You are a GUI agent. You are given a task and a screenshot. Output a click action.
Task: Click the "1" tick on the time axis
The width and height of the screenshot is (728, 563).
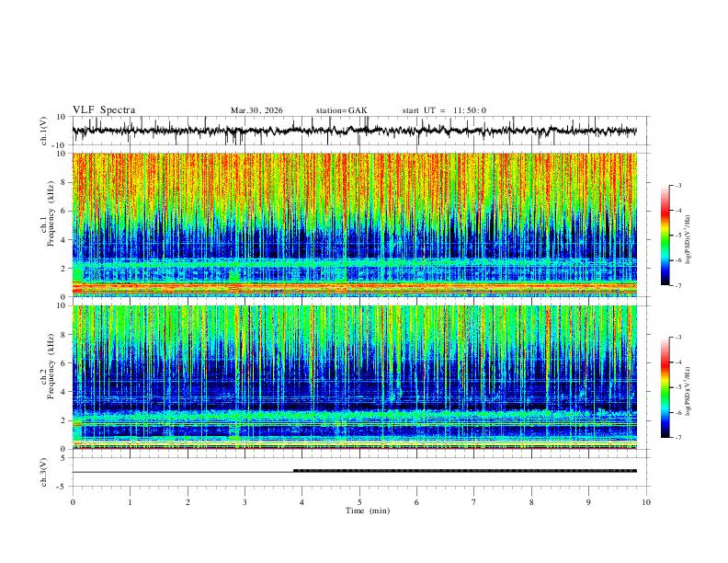click(130, 502)
